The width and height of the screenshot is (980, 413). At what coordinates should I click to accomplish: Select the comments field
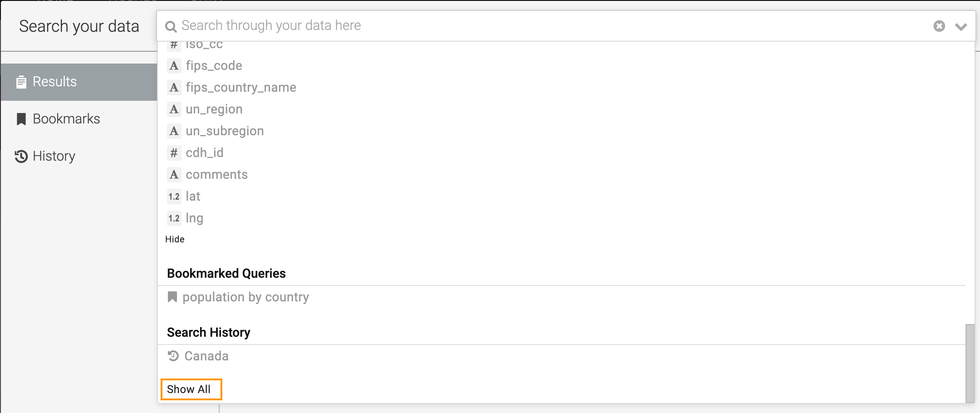coord(216,175)
